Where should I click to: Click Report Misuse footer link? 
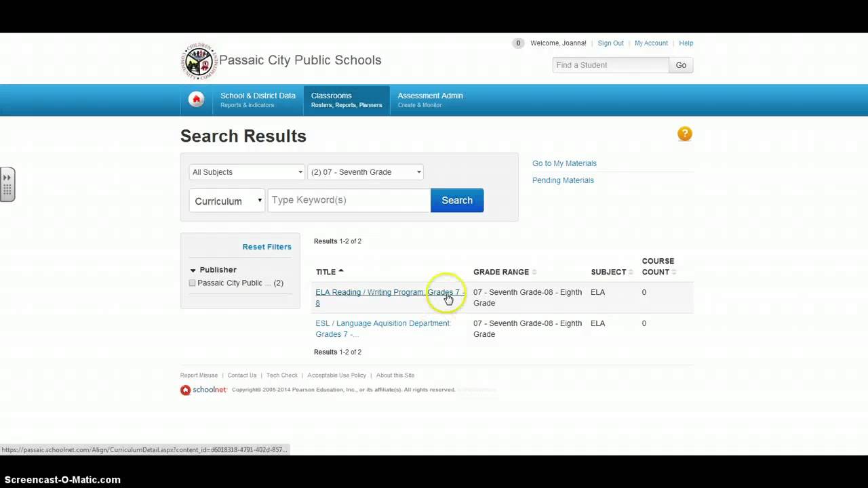coord(199,375)
